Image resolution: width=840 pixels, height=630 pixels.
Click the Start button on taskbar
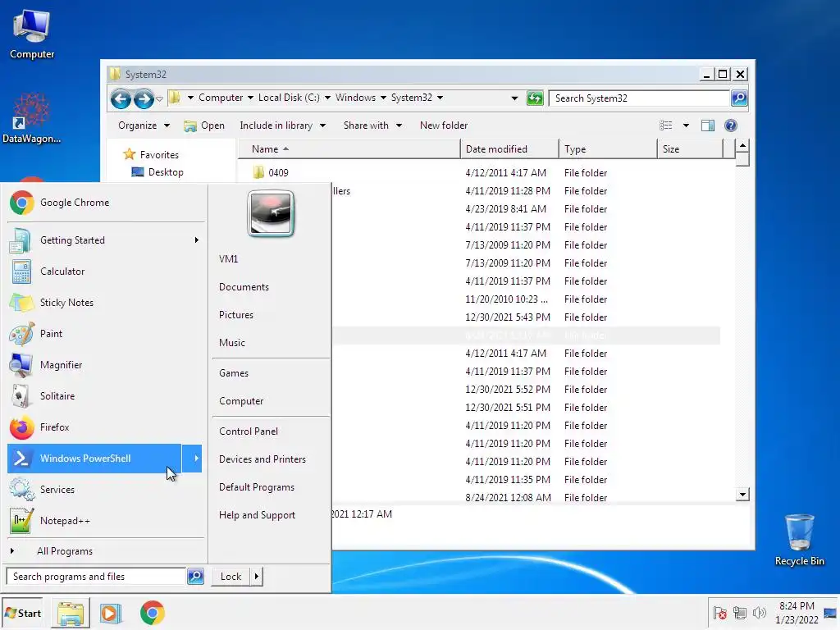[x=22, y=613]
